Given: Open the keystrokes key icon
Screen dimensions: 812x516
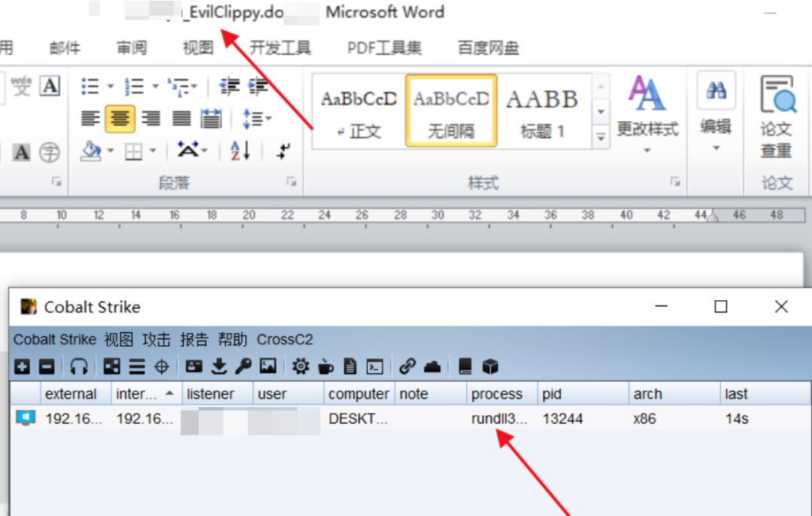Looking at the screenshot, I should pyautogui.click(x=244, y=366).
